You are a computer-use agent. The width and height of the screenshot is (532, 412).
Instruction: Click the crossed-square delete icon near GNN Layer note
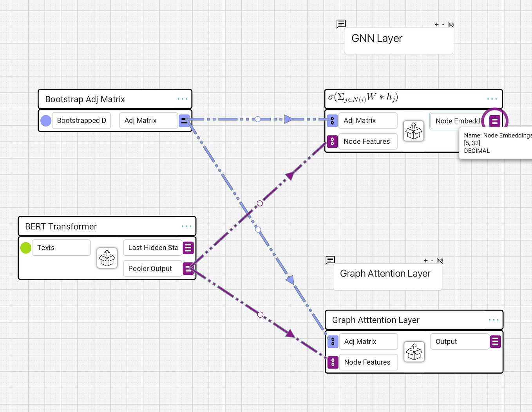click(x=451, y=24)
